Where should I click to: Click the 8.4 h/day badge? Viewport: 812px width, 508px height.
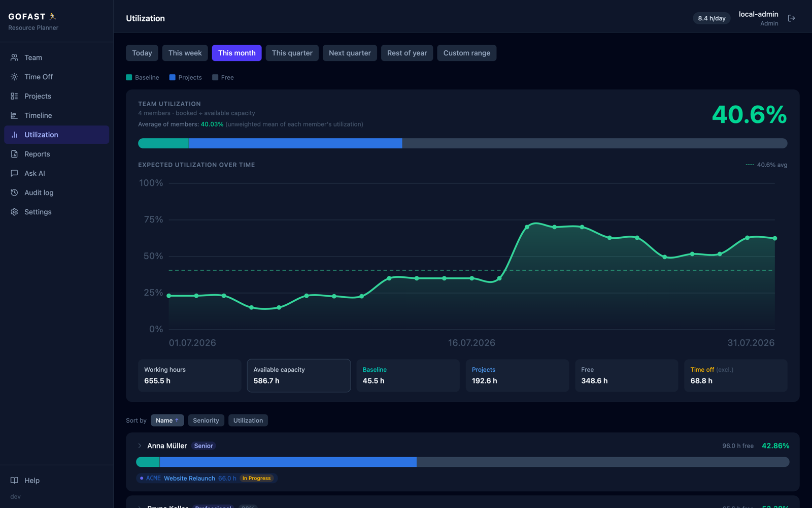(x=712, y=18)
